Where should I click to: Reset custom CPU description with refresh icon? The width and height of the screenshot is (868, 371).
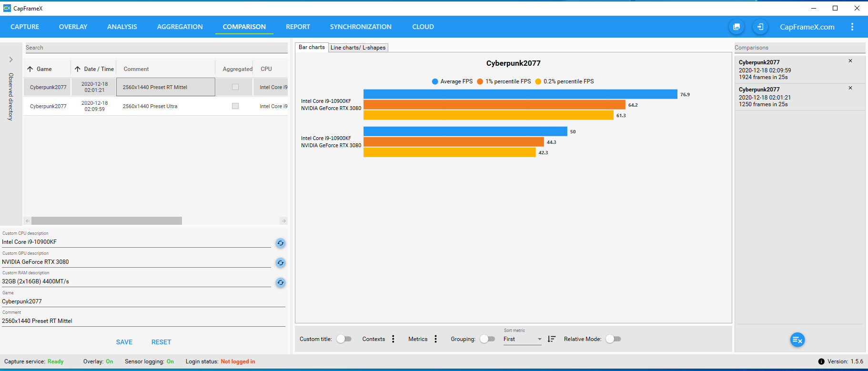pos(281,243)
